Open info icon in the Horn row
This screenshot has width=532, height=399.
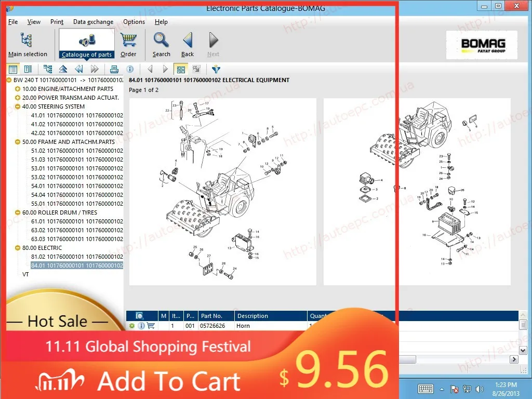coord(141,326)
